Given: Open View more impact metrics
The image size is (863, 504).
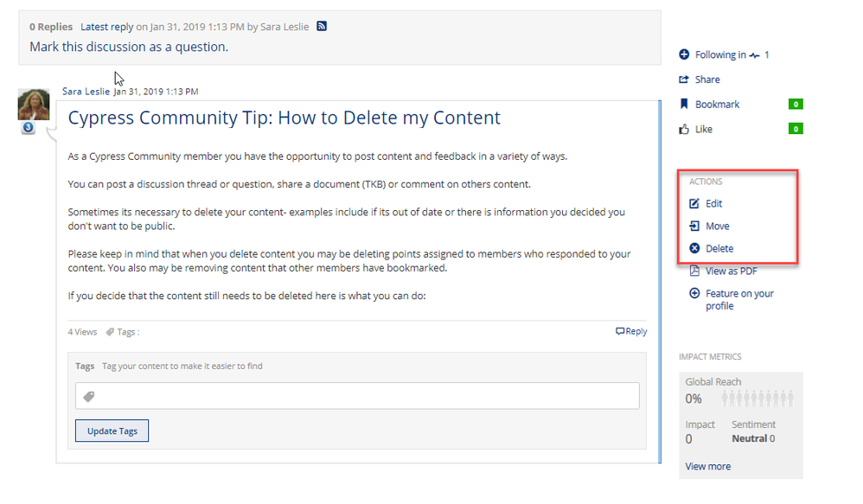Looking at the screenshot, I should 708,466.
